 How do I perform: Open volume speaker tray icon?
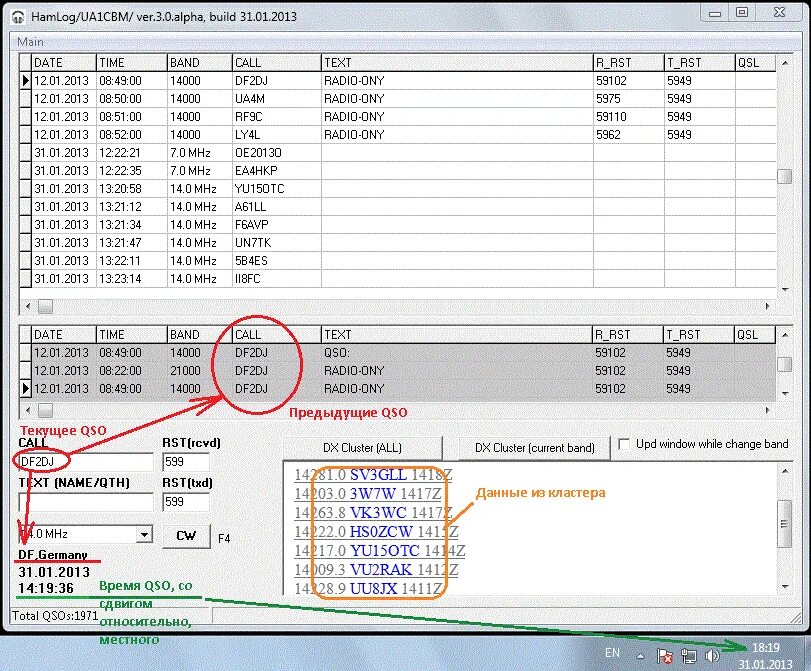coord(712,656)
